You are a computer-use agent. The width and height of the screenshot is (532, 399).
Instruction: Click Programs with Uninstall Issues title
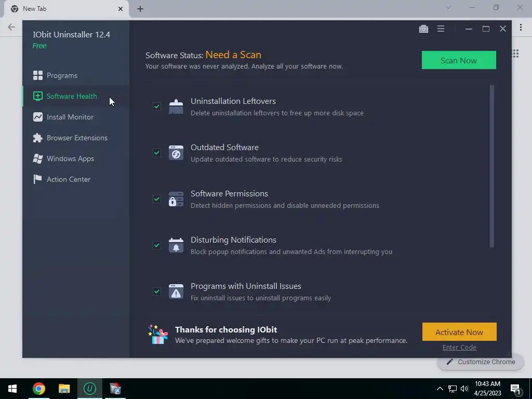pos(246,286)
